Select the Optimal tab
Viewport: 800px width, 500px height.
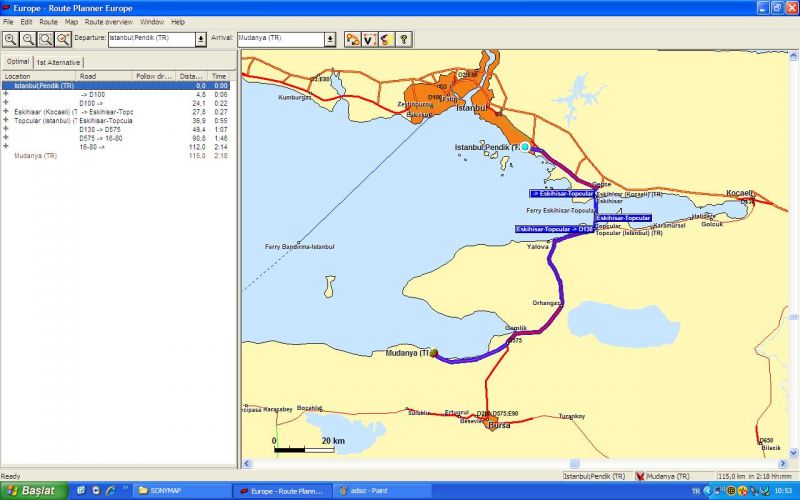(x=17, y=61)
